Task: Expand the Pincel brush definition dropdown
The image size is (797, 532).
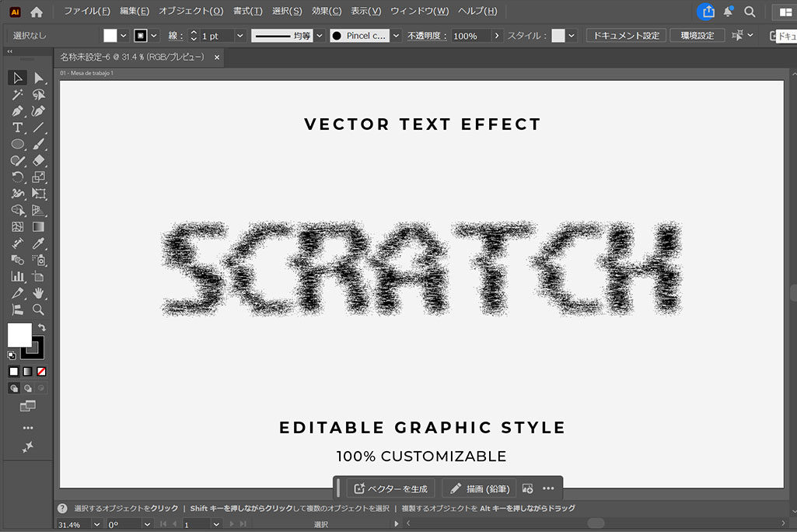Action: click(396, 36)
